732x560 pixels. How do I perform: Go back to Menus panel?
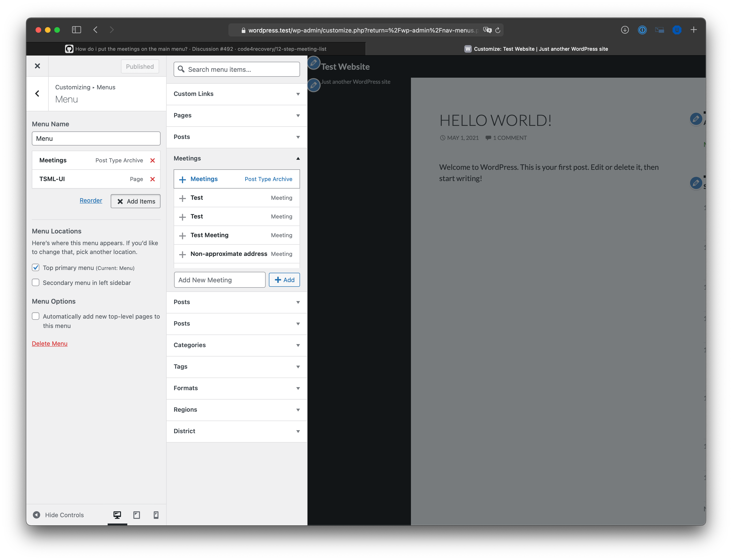click(37, 94)
